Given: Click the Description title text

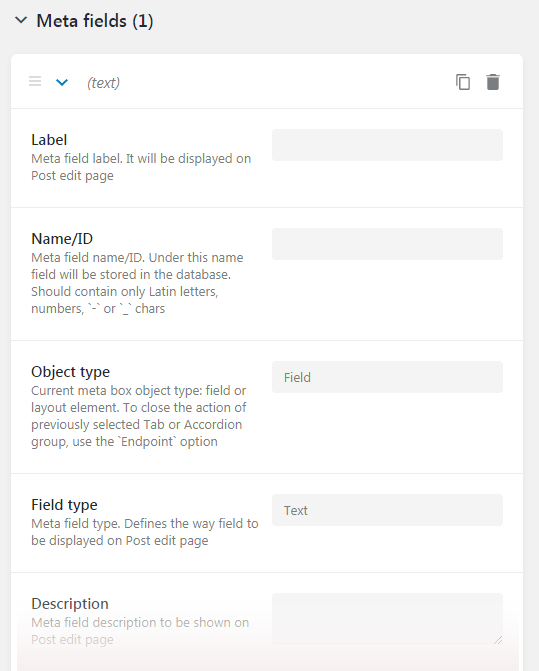Looking at the screenshot, I should tap(70, 604).
